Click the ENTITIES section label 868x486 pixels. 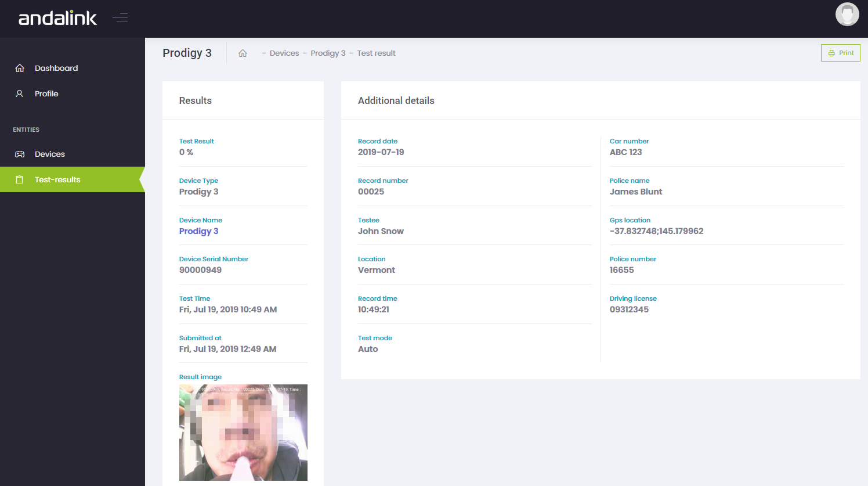(x=26, y=129)
